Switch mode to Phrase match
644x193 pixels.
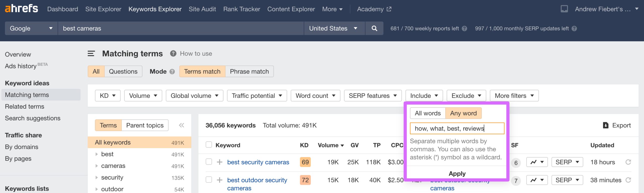(249, 72)
